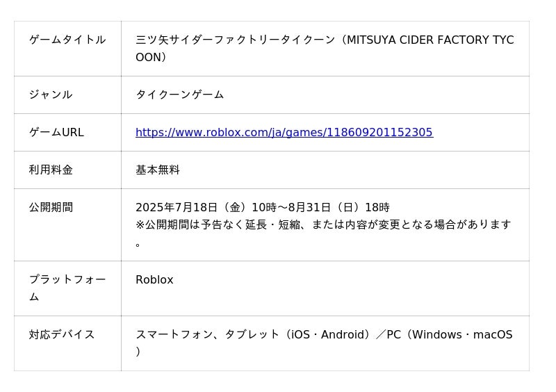Click the end date 8月31日（日）18時
Image resolution: width=556 pixels, height=392 pixels.
(x=338, y=207)
